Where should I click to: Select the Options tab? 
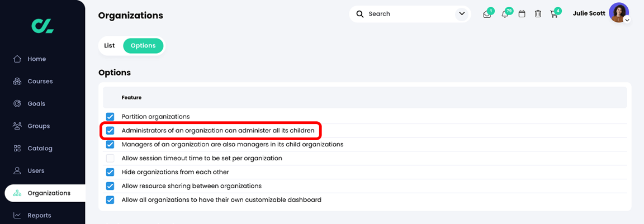click(143, 46)
